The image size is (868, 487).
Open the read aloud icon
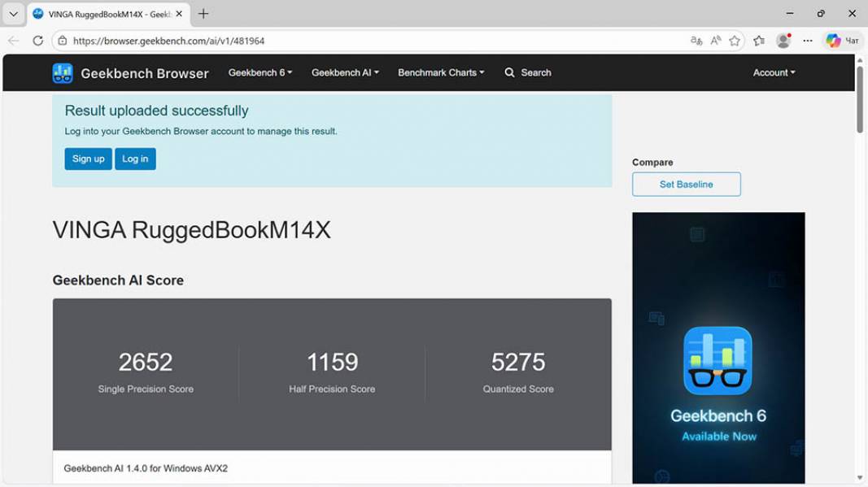coord(716,41)
